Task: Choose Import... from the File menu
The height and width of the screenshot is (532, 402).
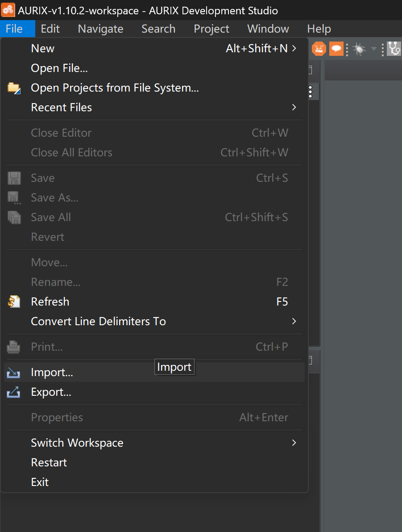Action: click(x=154, y=372)
